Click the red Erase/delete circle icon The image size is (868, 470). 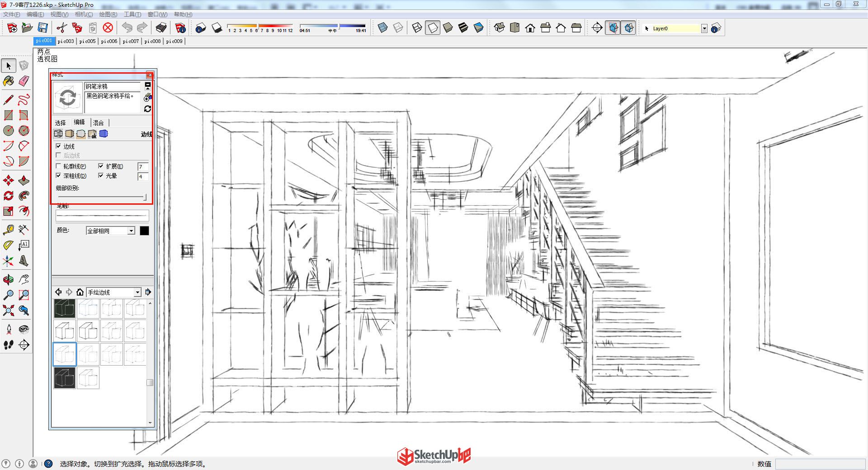108,28
